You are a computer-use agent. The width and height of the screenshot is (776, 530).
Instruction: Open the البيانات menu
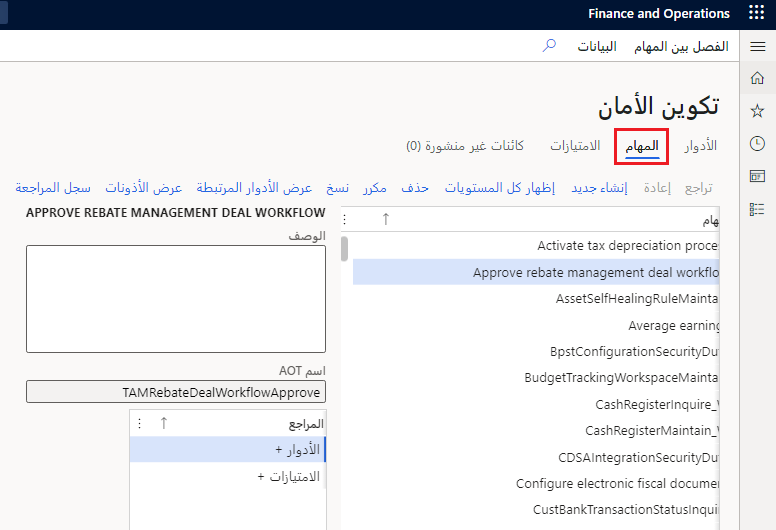pyautogui.click(x=597, y=47)
